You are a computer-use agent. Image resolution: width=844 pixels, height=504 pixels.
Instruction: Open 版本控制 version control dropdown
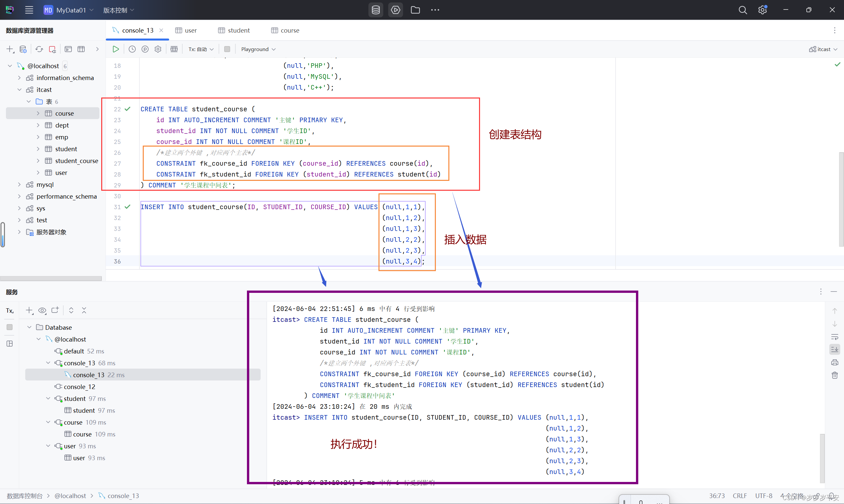point(119,10)
